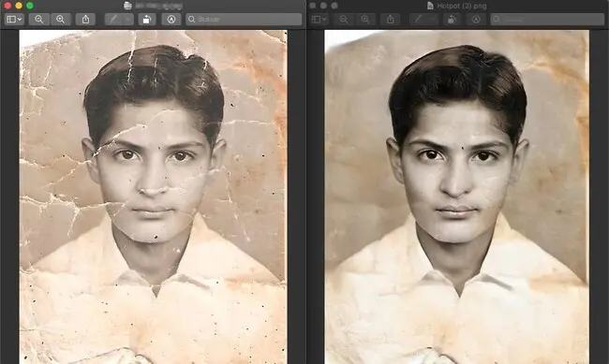Click the search field in left window
The image size is (609, 364).
(244, 19)
